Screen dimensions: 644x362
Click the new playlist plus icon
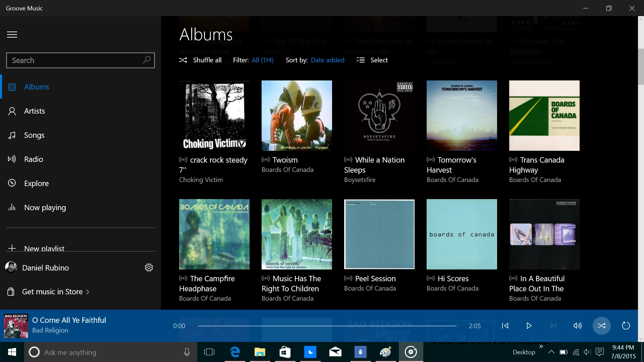click(12, 248)
